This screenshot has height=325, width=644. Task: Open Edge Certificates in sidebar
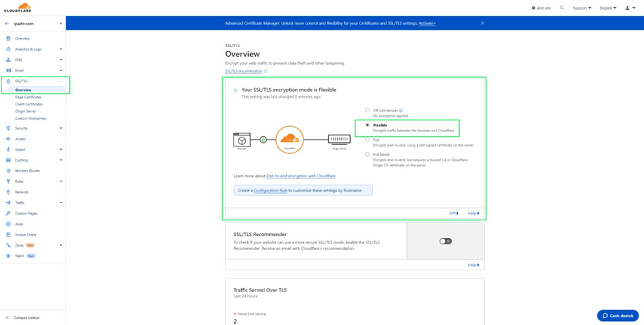point(28,97)
